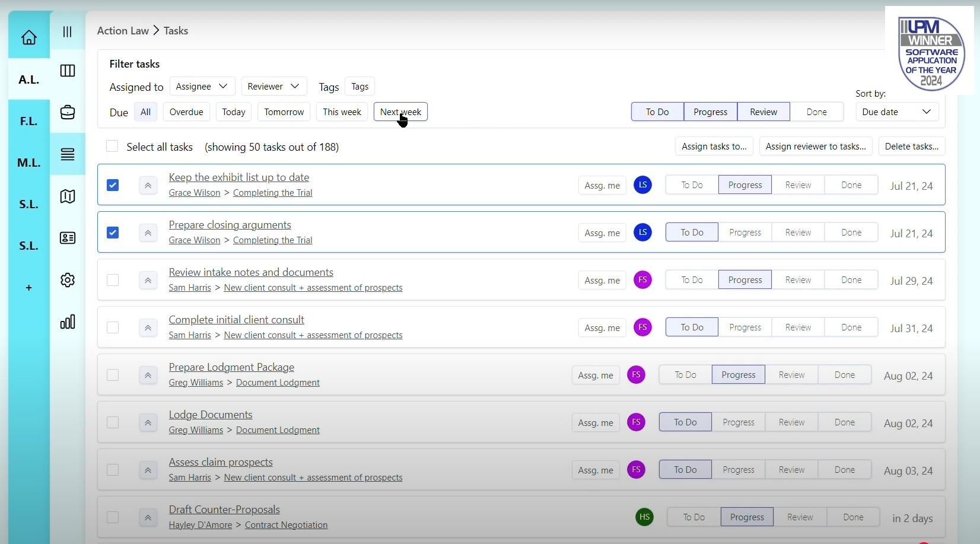The height and width of the screenshot is (544, 980).
Task: Click FS avatar on Assess claim prospects row
Action: [x=636, y=470]
